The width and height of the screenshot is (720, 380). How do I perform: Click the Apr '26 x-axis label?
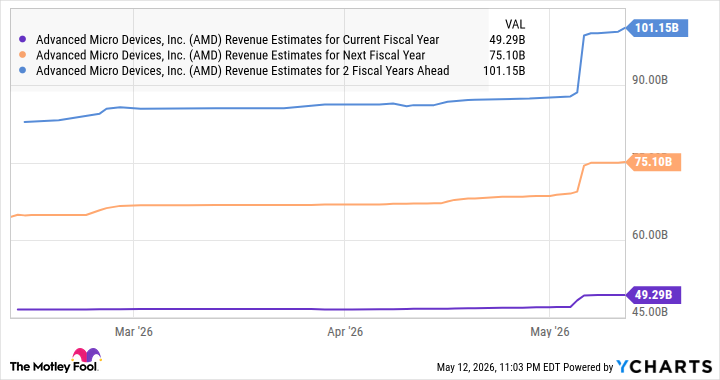pyautogui.click(x=345, y=332)
